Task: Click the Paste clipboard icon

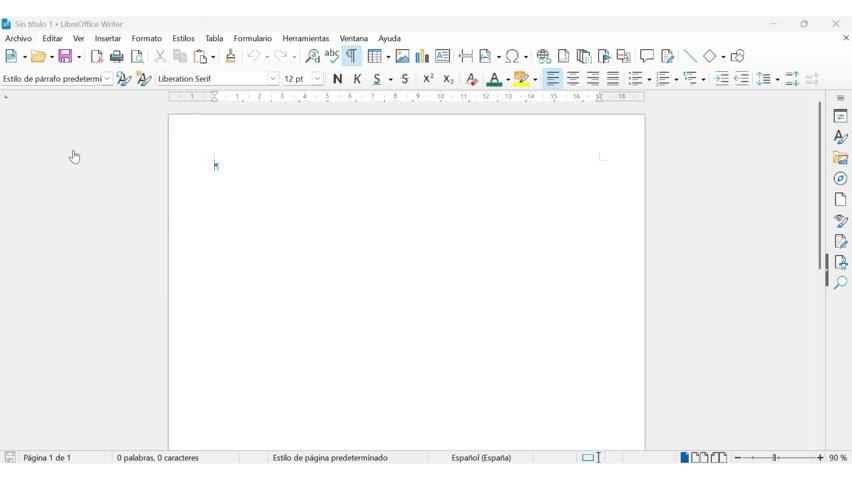Action: click(201, 56)
